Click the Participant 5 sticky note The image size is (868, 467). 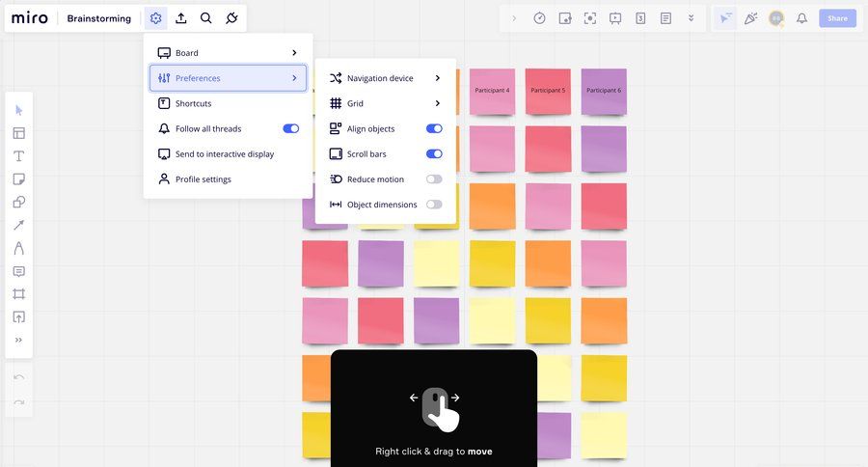point(548,92)
